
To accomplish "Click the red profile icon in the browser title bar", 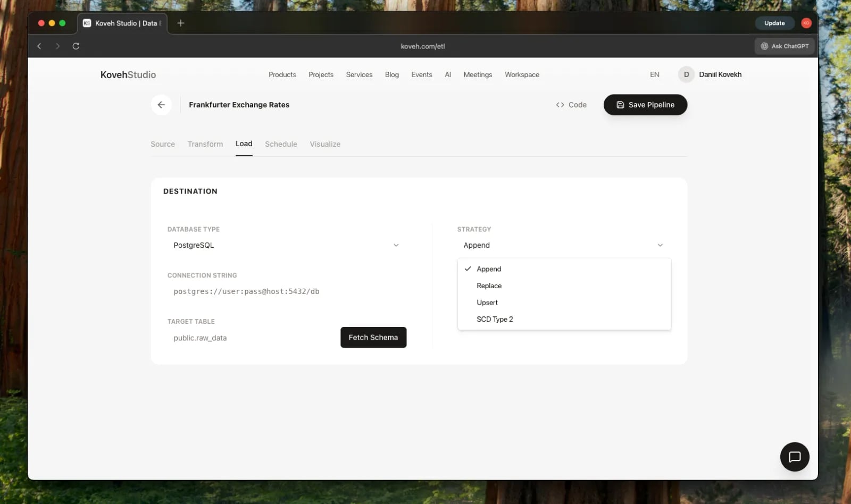I will 806,23.
